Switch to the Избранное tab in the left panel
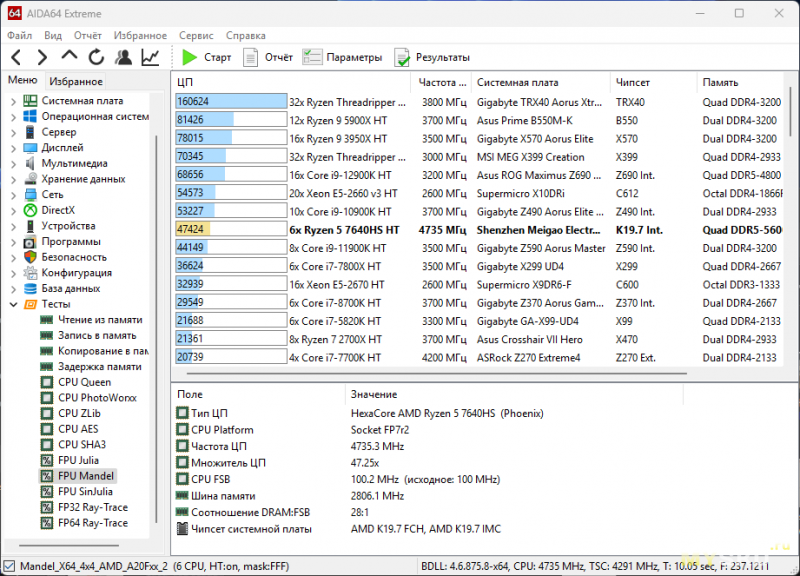800x576 pixels. point(76,81)
